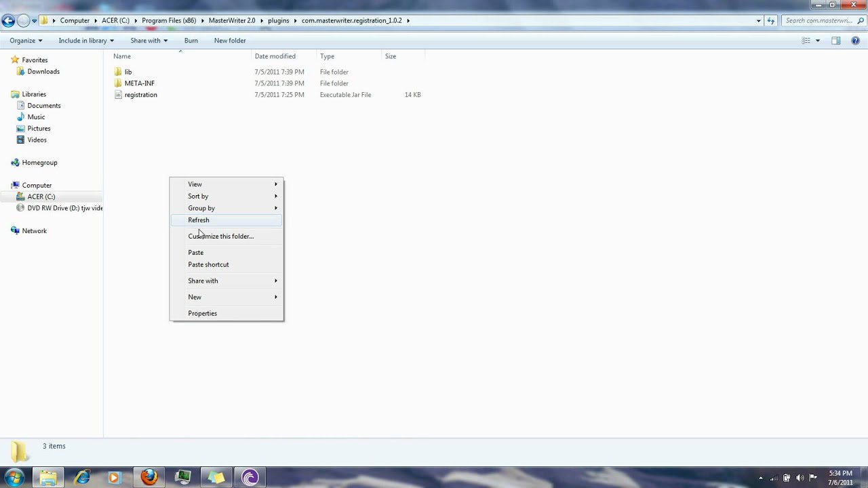Open BitTorrent purple swirl taskbar icon
Screen dimensions: 868x488
point(250,478)
